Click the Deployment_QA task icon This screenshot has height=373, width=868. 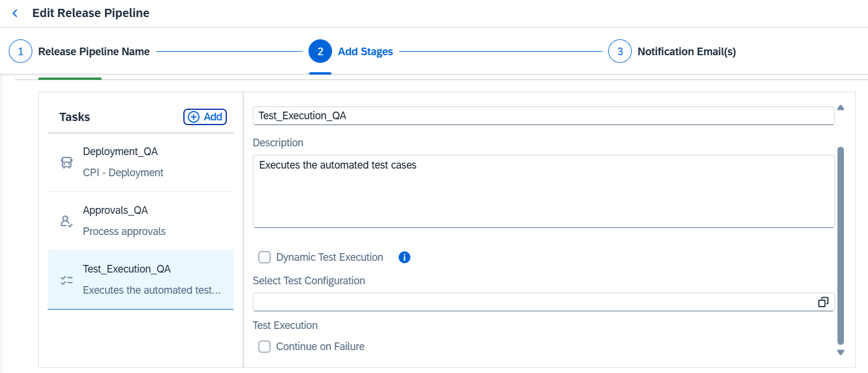click(67, 163)
